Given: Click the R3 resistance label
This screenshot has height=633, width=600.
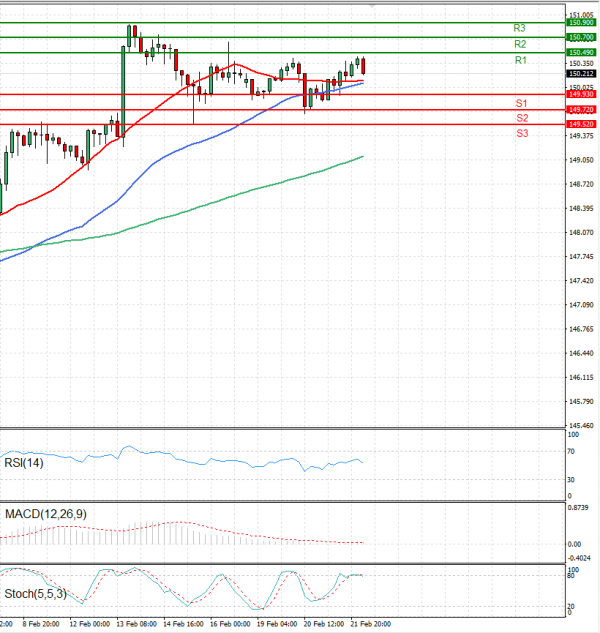Looking at the screenshot, I should (x=519, y=28).
